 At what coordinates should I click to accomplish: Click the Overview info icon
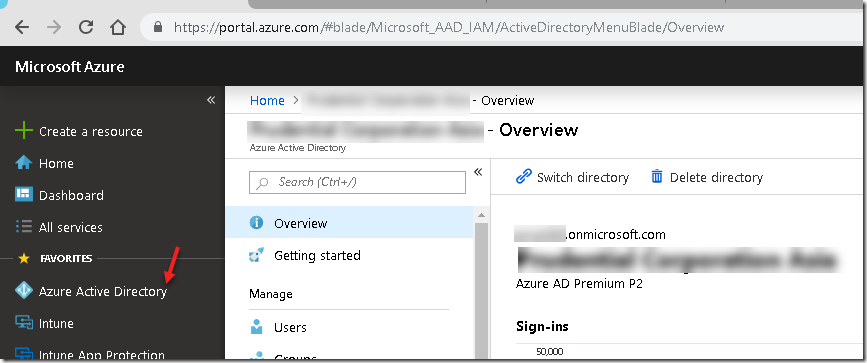[256, 222]
